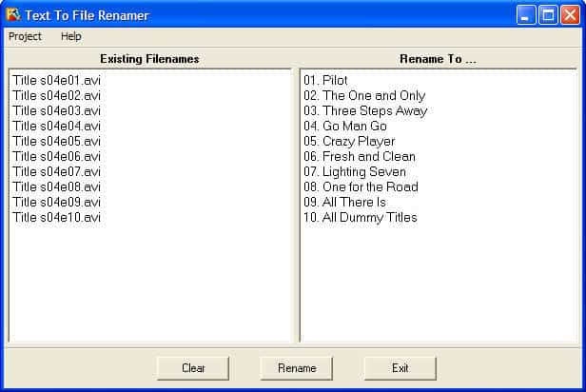Click the '03. Three Steps Away' entry
Image resolution: width=586 pixels, height=392 pixels.
(x=365, y=111)
